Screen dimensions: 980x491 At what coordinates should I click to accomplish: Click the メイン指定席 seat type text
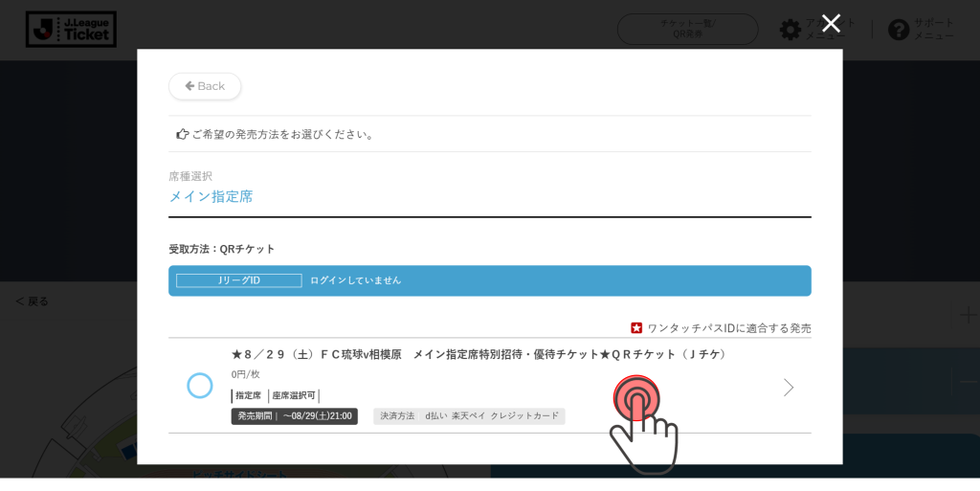tap(211, 196)
